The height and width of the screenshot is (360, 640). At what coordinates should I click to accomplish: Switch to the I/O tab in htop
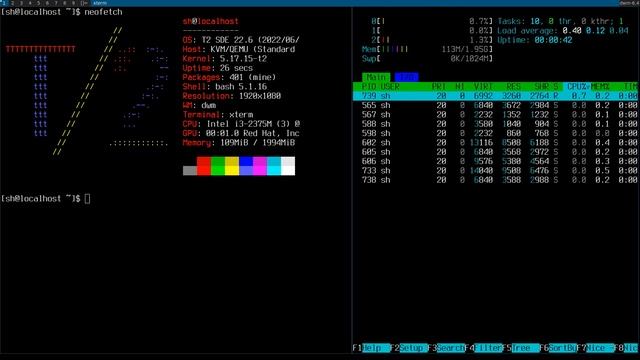tap(407, 77)
